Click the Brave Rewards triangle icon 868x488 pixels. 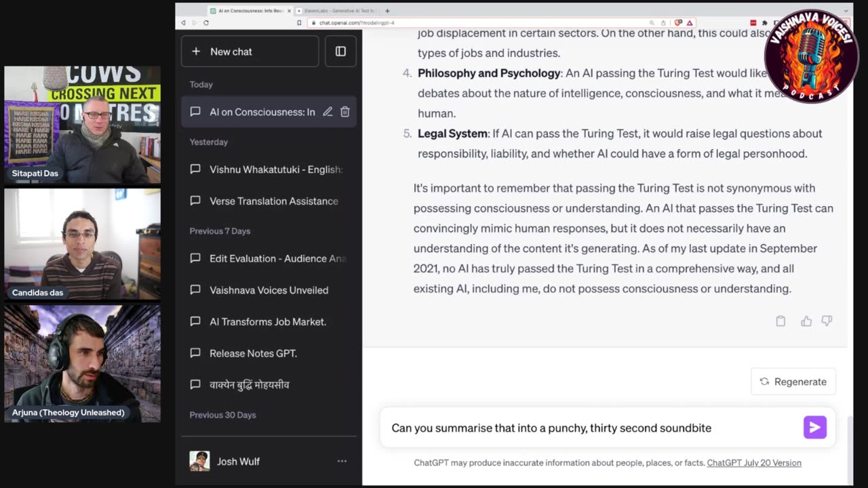click(690, 22)
